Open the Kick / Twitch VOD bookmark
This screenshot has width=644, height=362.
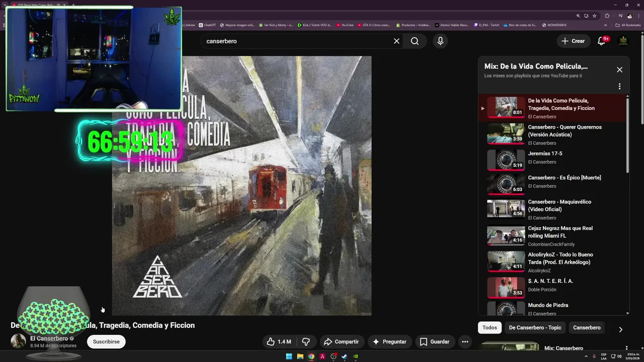pos(314,25)
